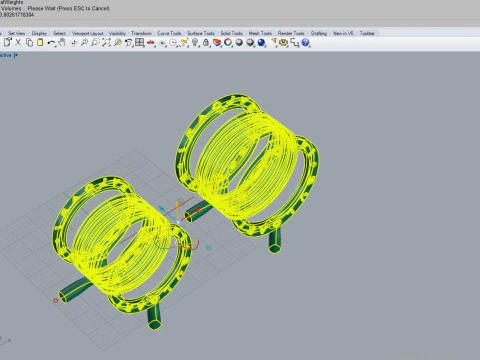This screenshot has width=480, height=360.
Task: Switch to the Transform tab
Action: coord(141,33)
